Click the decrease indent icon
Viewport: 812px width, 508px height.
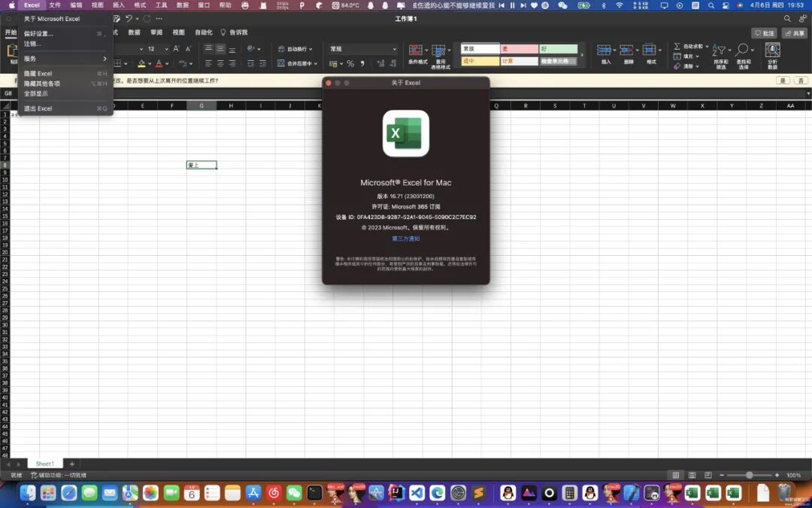click(x=250, y=64)
